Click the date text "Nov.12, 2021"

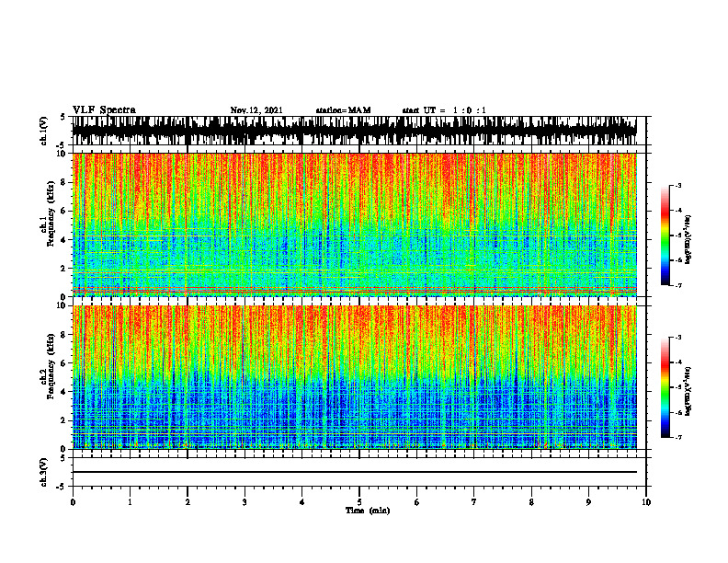(x=256, y=110)
